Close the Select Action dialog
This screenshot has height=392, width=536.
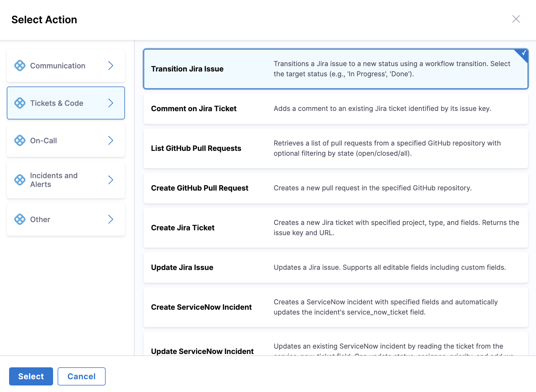(516, 19)
